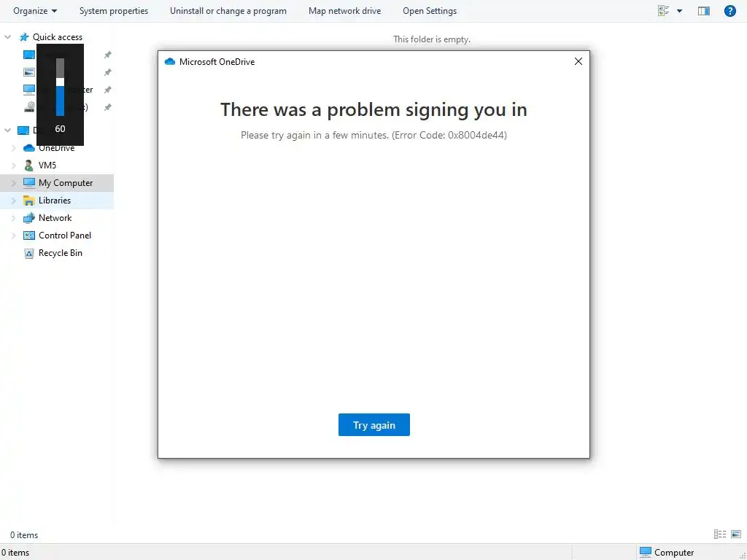747x560 pixels.
Task: Click the OneDrive cloud logo in dialog title
Action: click(x=169, y=61)
